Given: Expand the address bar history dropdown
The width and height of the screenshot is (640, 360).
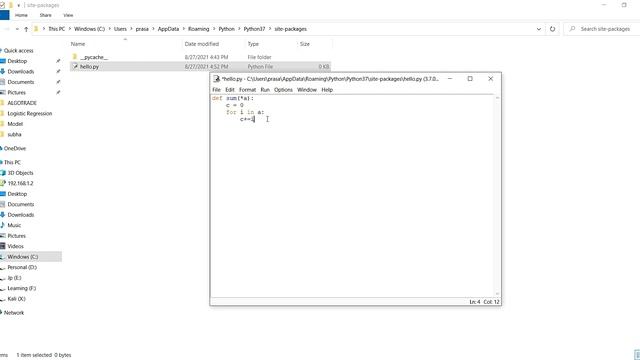Looking at the screenshot, I should (x=539, y=29).
